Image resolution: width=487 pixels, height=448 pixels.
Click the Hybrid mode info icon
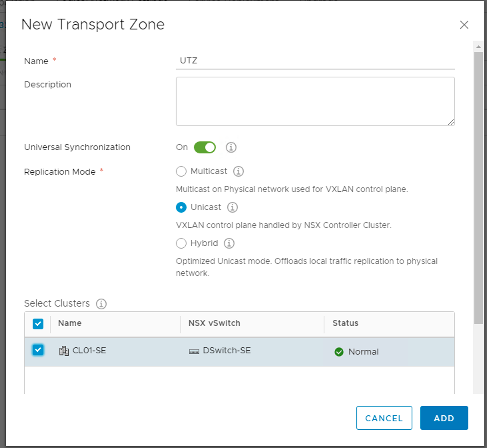coord(229,243)
